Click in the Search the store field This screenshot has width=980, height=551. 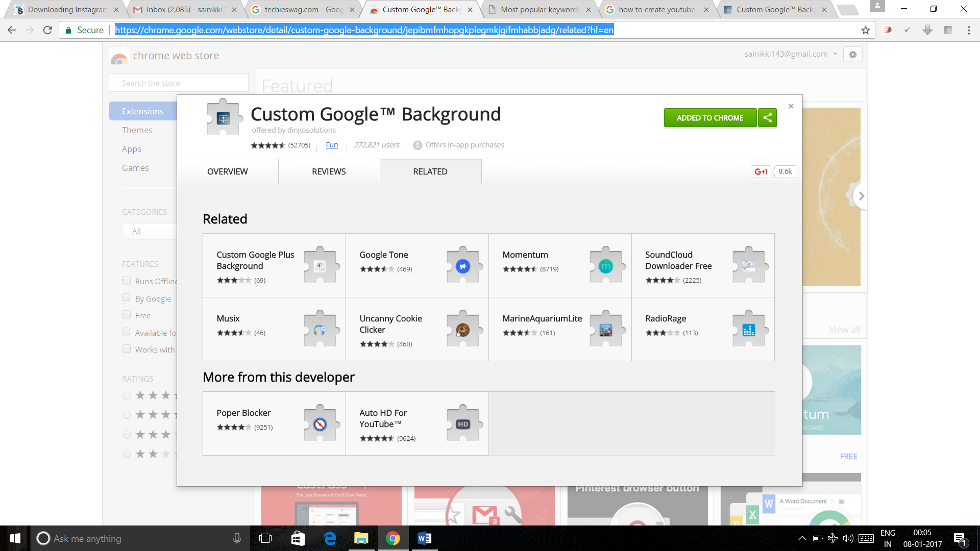tap(179, 83)
